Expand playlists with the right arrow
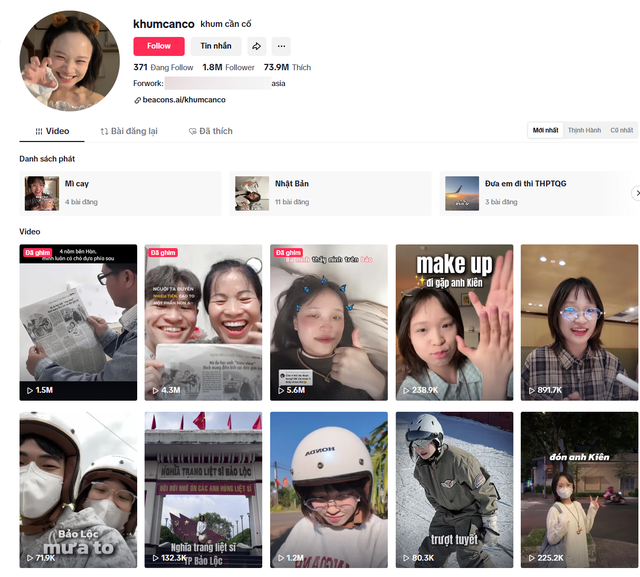Viewport: 640px width, 577px height. [636, 193]
